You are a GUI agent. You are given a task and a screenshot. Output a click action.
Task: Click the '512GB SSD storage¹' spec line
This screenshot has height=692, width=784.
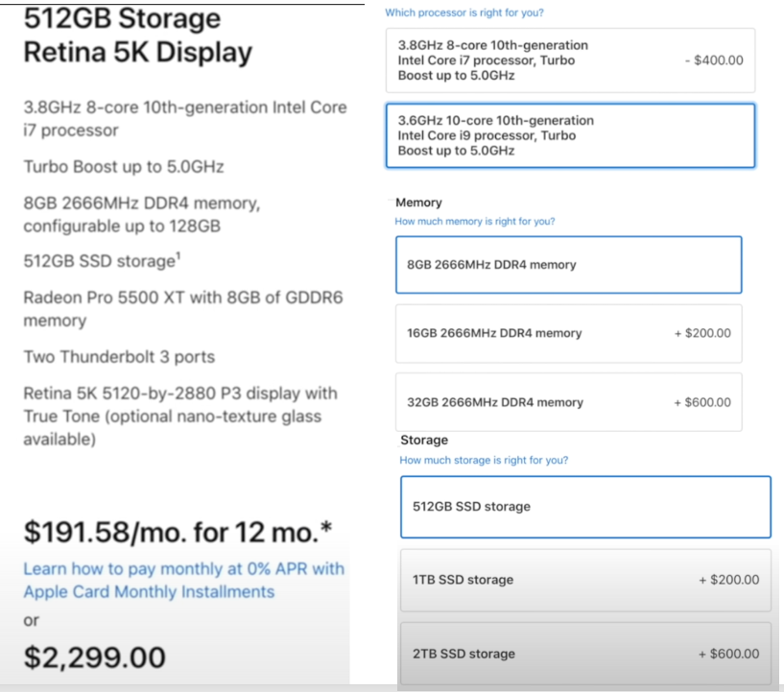click(102, 260)
